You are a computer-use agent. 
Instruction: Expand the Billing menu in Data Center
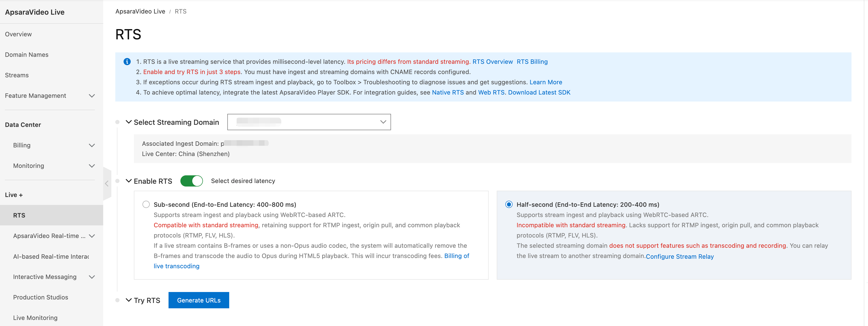tap(92, 146)
